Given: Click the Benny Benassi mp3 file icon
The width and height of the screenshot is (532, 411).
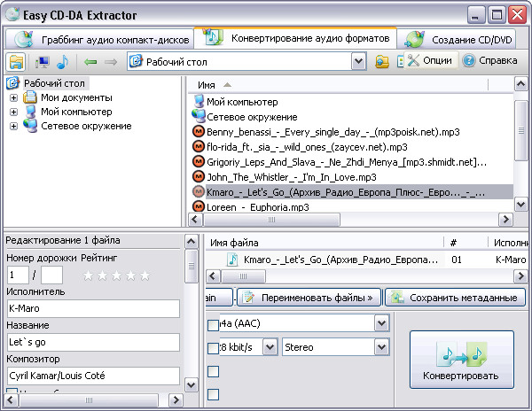Looking at the screenshot, I should (199, 132).
